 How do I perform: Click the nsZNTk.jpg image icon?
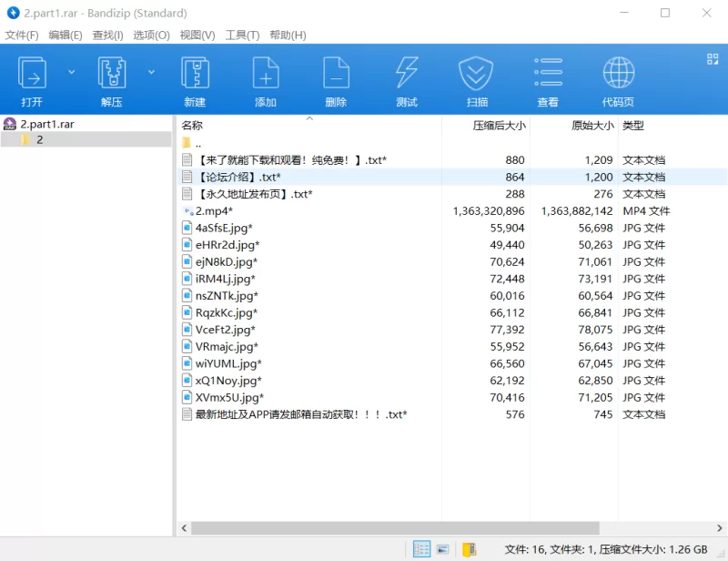click(x=187, y=296)
